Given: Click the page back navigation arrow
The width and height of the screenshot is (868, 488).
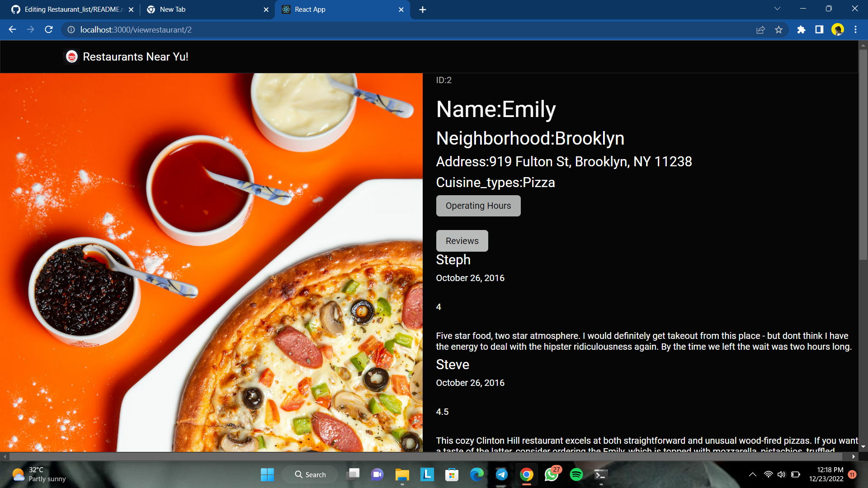Looking at the screenshot, I should [x=12, y=30].
